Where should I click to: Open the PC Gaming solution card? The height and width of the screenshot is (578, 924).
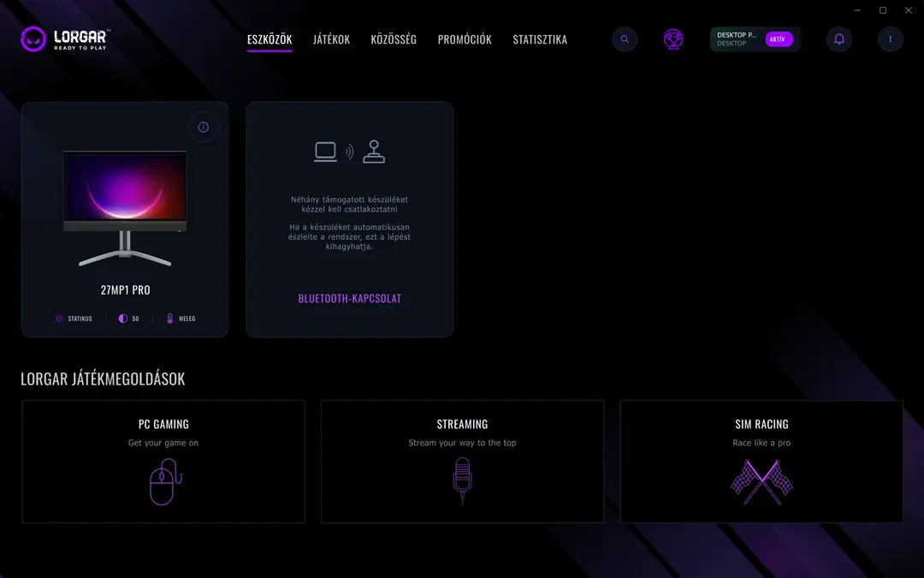(163, 462)
